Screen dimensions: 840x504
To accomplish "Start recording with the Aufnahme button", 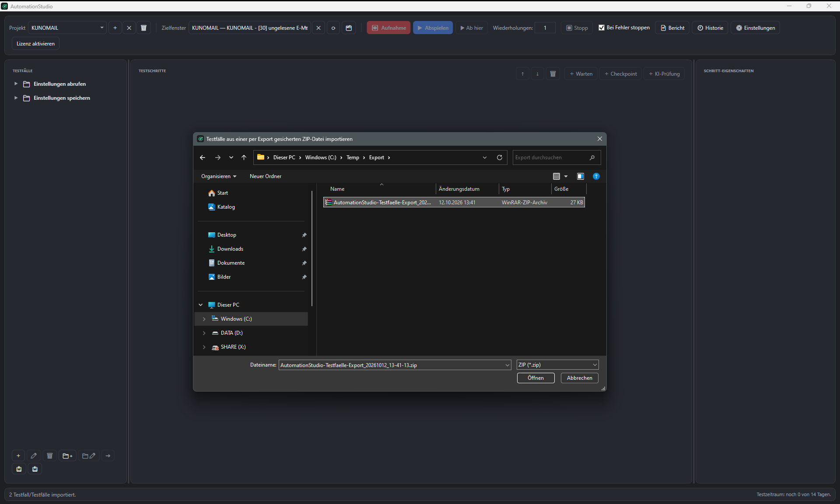I will click(388, 28).
